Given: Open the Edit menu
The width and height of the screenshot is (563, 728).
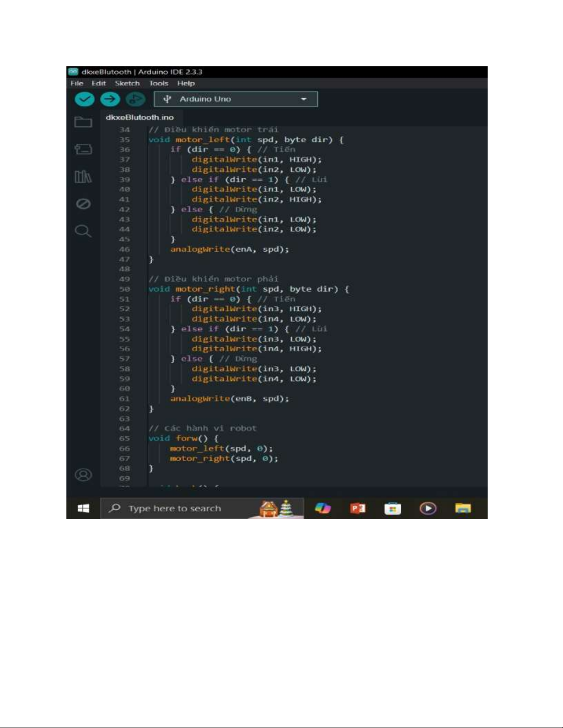Looking at the screenshot, I should point(98,84).
